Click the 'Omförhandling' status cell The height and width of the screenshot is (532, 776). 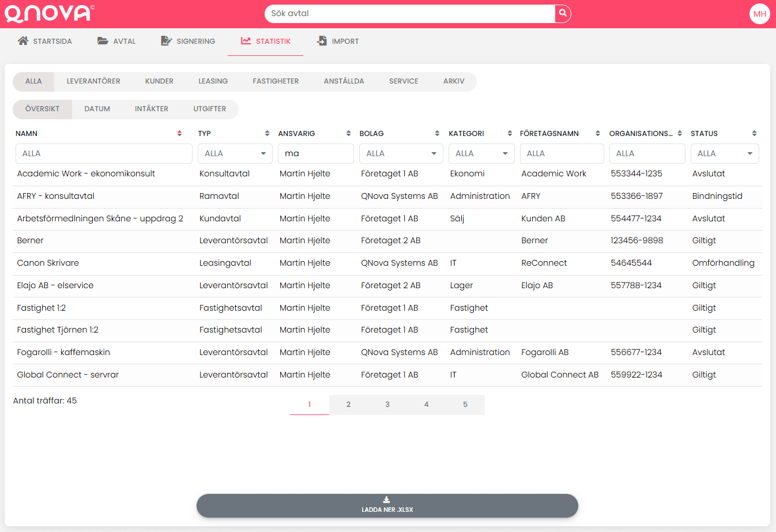[723, 263]
